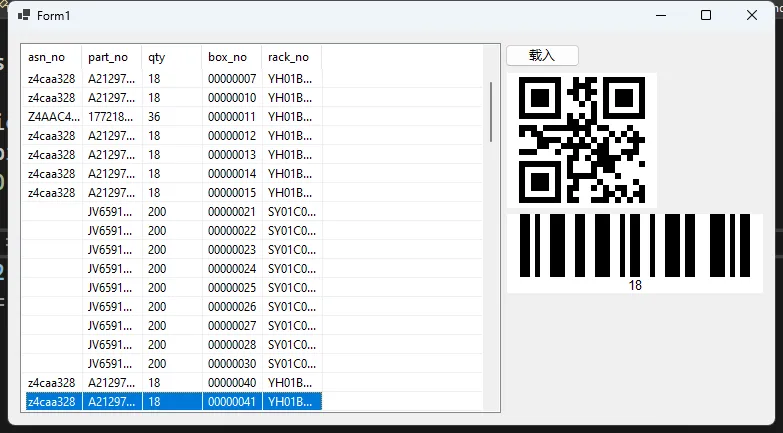
Task: Select row with box_no 00000027
Action: point(172,326)
